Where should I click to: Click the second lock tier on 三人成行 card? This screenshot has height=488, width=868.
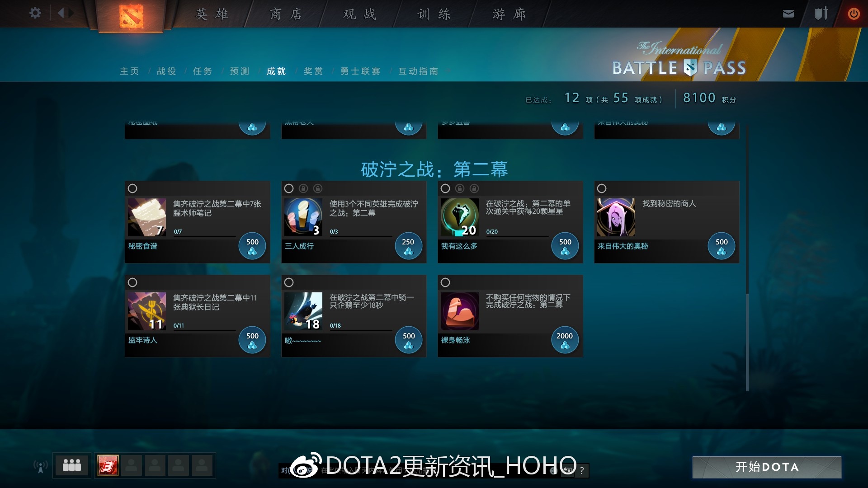point(318,188)
